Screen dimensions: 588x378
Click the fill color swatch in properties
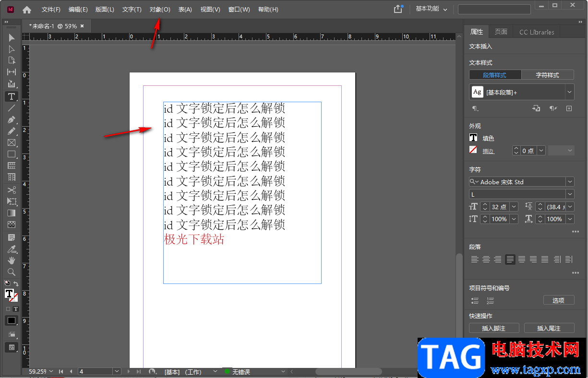(x=473, y=138)
